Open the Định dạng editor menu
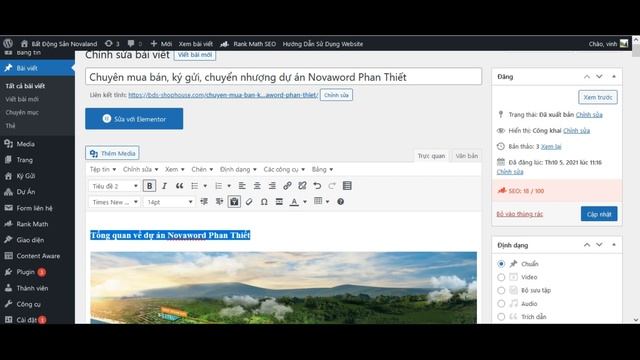Viewport: 640px width, 360px height. click(238, 169)
